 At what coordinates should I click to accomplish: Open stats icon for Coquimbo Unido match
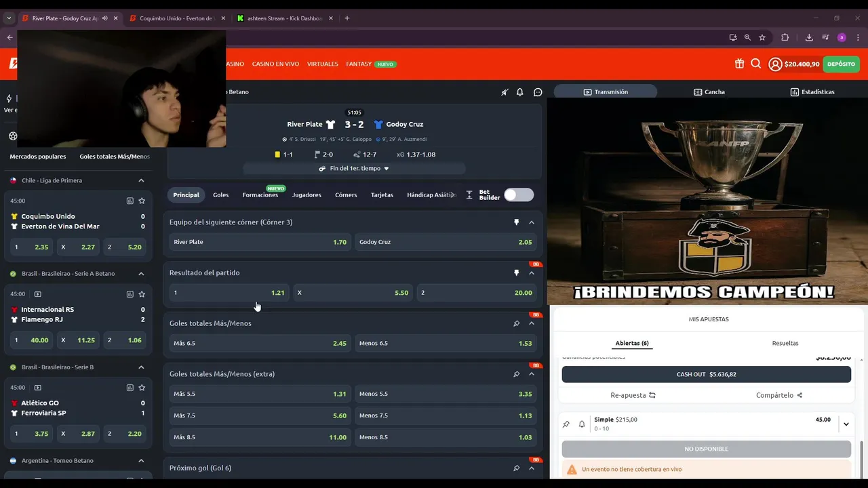click(130, 201)
